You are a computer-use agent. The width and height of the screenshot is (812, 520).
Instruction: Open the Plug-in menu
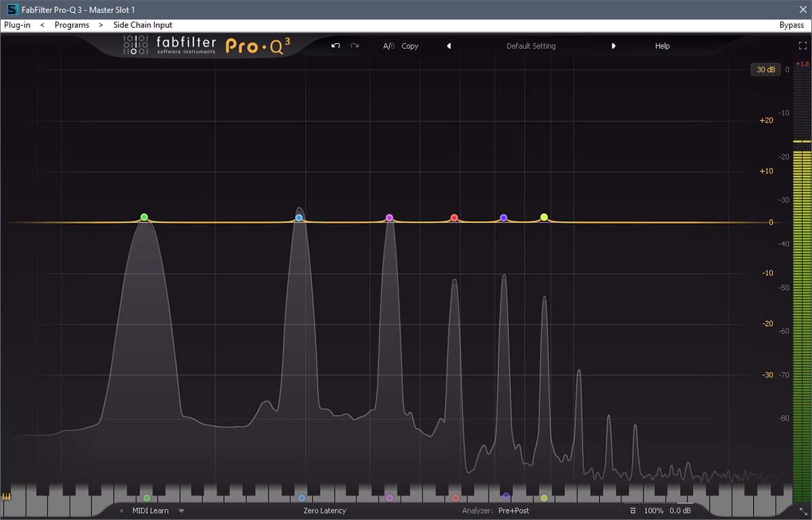[17, 25]
